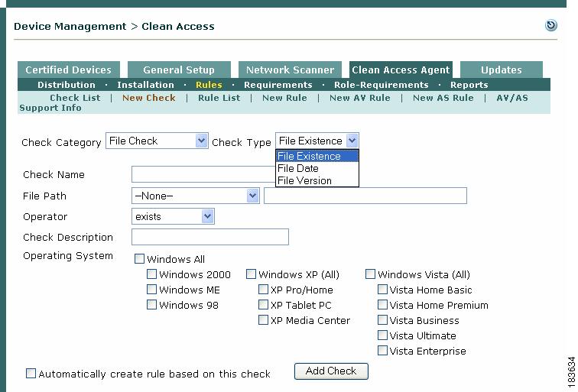Tick the Vista Business checkbox
This screenshot has width=578, height=392.
point(382,319)
